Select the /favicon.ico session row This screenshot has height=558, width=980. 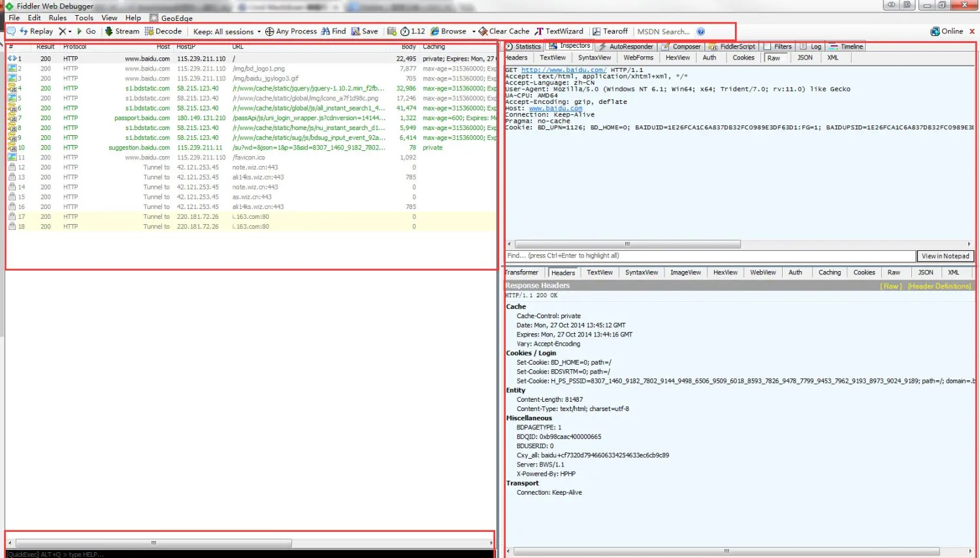(252, 157)
